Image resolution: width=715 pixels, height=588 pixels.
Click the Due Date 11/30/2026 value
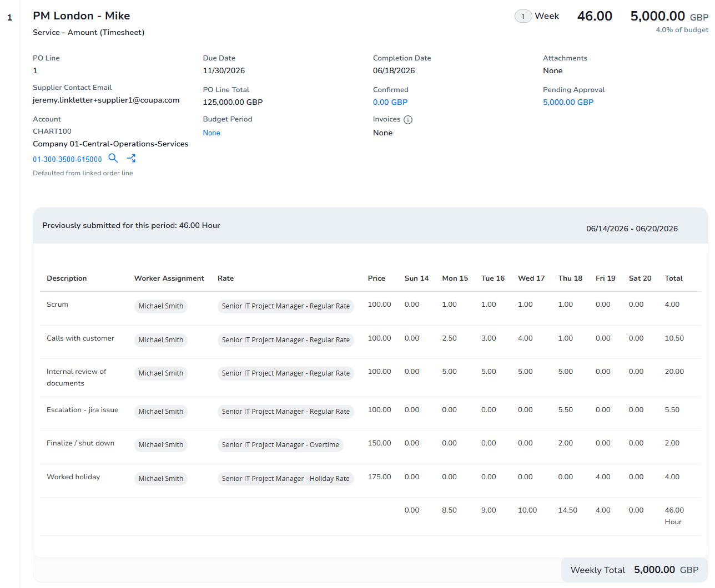[x=224, y=70]
